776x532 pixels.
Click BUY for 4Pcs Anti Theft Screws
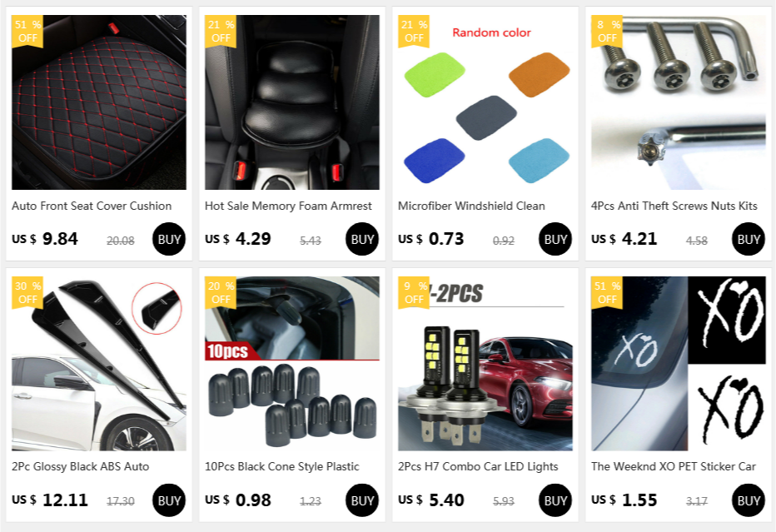coord(748,239)
